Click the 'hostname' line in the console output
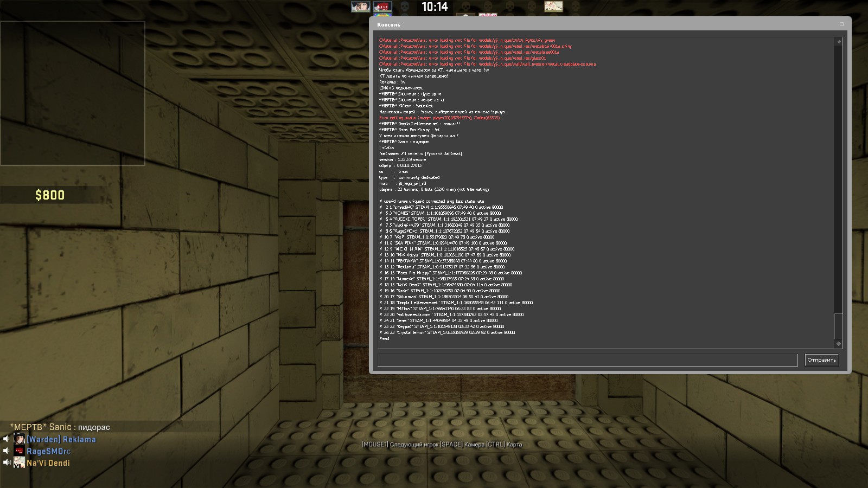Screen dimensions: 868x488 (x=420, y=153)
